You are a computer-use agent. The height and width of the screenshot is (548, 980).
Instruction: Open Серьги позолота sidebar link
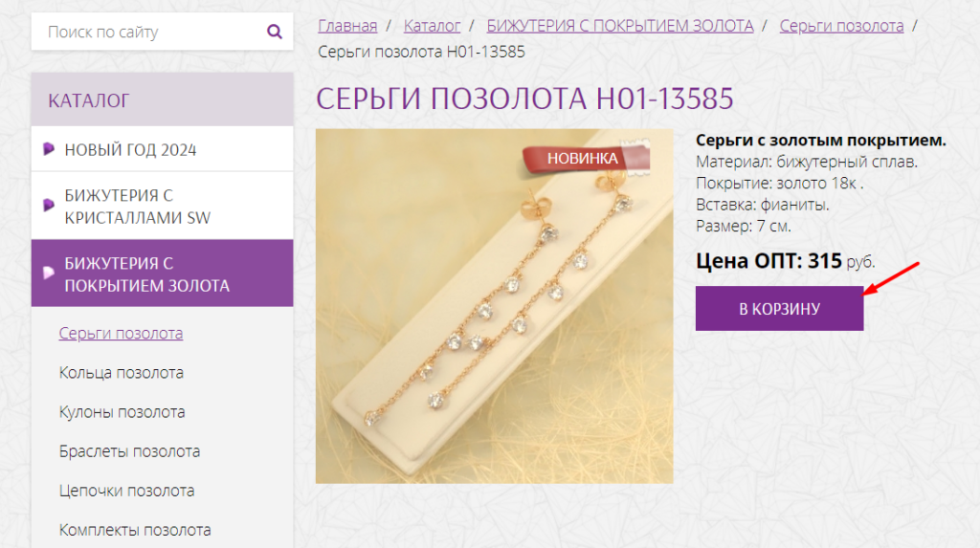pos(121,333)
